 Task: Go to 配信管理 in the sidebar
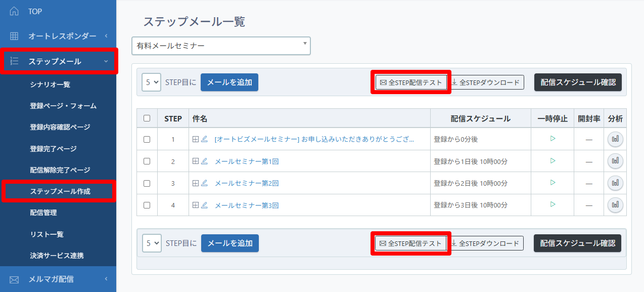(43, 213)
